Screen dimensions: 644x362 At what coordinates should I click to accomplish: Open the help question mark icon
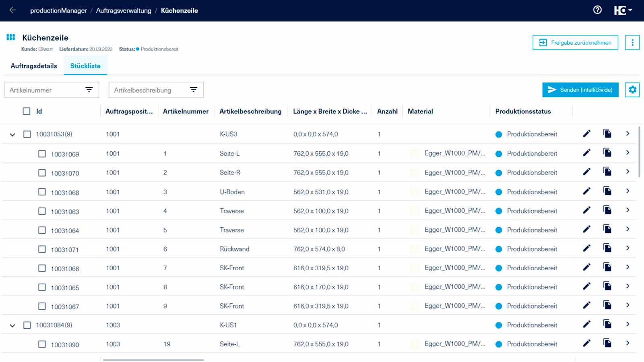pos(597,10)
